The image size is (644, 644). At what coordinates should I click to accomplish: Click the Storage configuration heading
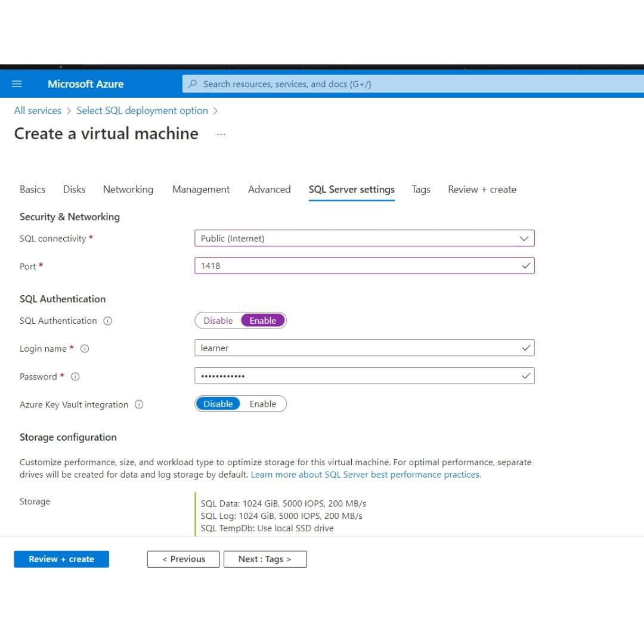pyautogui.click(x=68, y=438)
